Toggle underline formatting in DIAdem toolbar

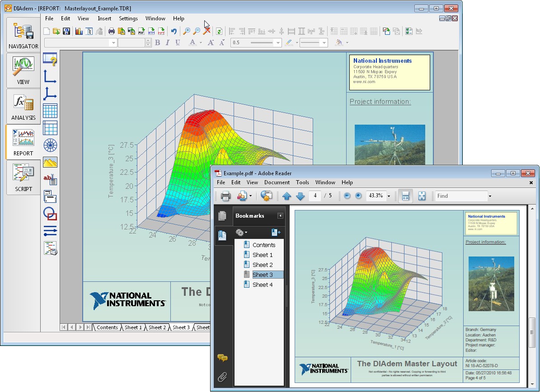[178, 42]
